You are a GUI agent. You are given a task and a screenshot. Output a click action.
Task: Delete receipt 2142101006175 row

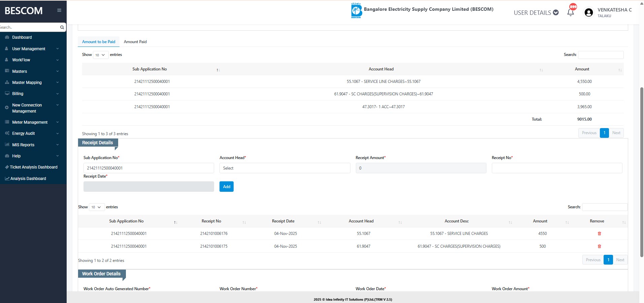pos(599,246)
